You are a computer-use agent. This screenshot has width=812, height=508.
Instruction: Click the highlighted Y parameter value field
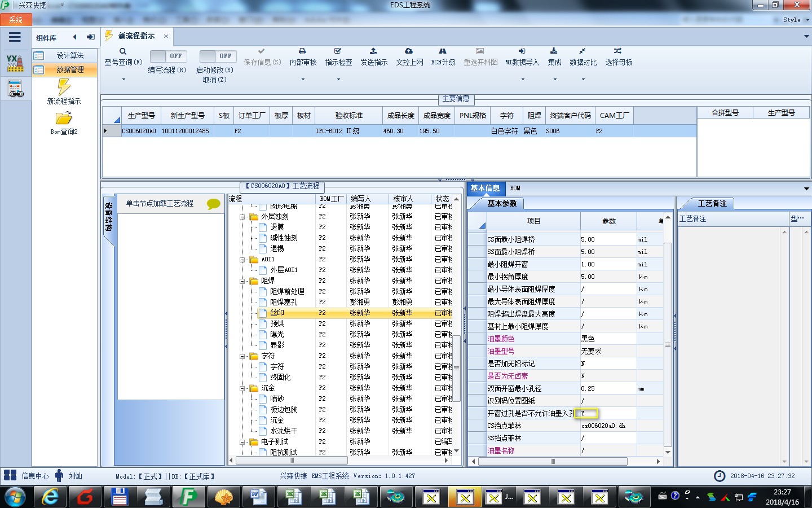pos(586,413)
